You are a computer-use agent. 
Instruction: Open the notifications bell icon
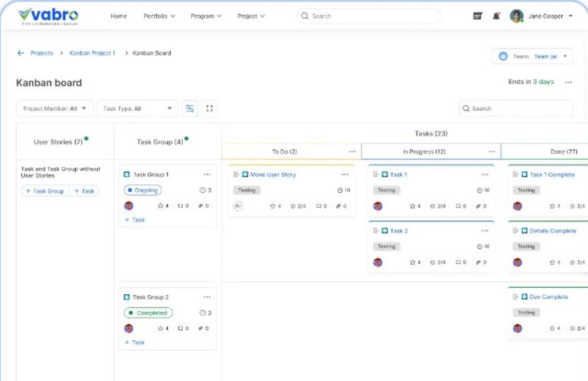pos(496,16)
